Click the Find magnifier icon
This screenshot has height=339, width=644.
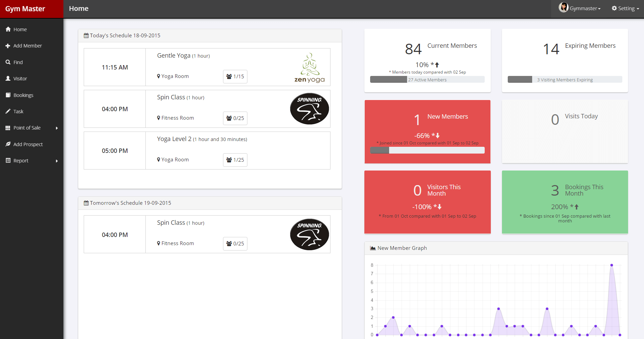click(x=8, y=62)
